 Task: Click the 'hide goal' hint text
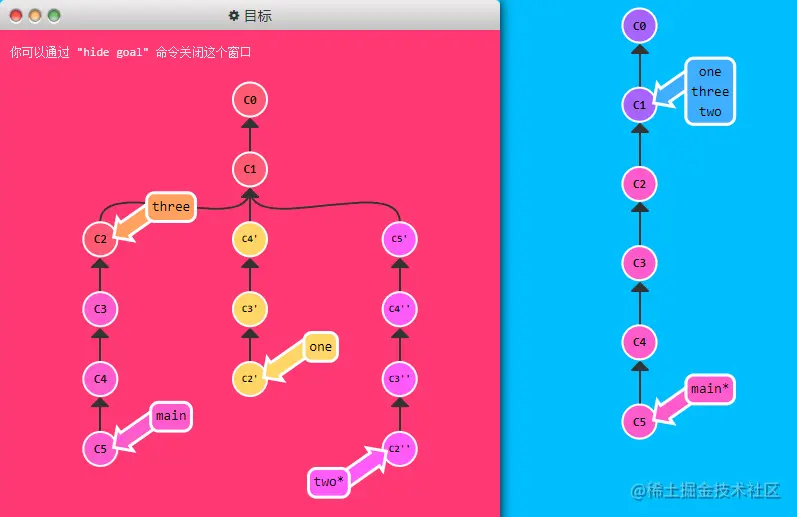pyautogui.click(x=130, y=52)
